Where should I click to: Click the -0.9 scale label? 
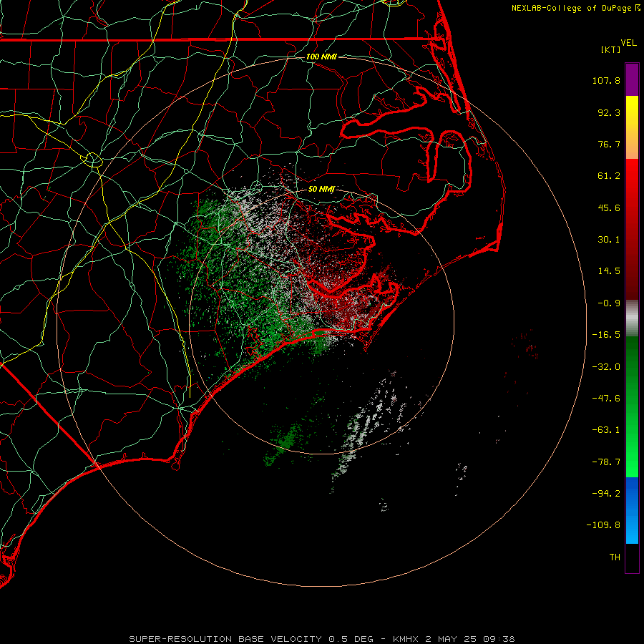pos(609,303)
